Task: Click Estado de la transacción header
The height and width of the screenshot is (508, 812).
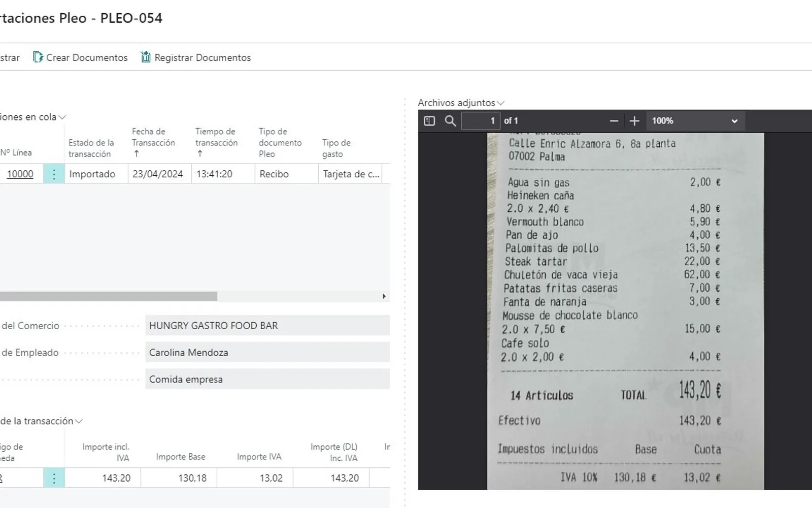Action: pyautogui.click(x=91, y=148)
